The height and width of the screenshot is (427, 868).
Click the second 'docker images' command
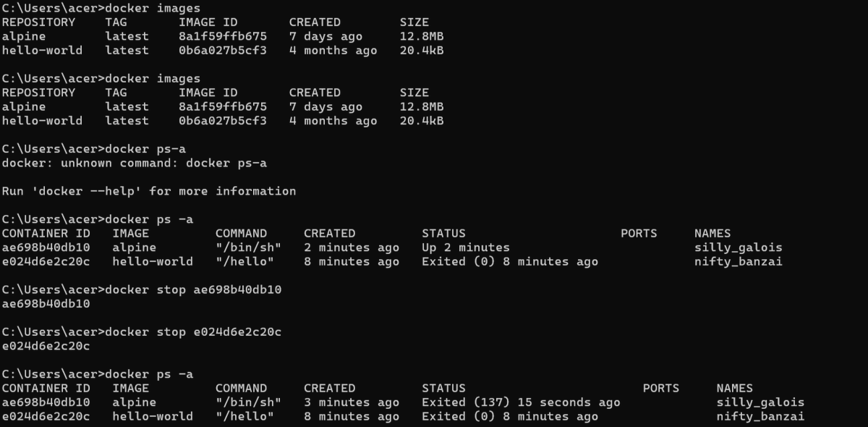point(153,79)
